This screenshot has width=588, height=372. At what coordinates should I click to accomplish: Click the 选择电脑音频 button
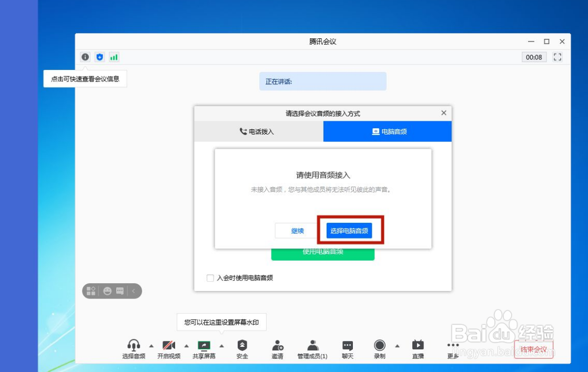(x=349, y=230)
